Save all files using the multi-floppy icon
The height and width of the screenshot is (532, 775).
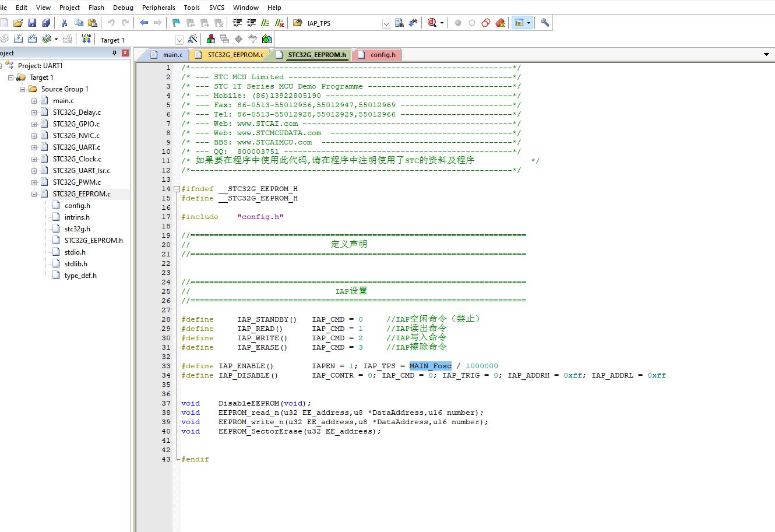46,23
